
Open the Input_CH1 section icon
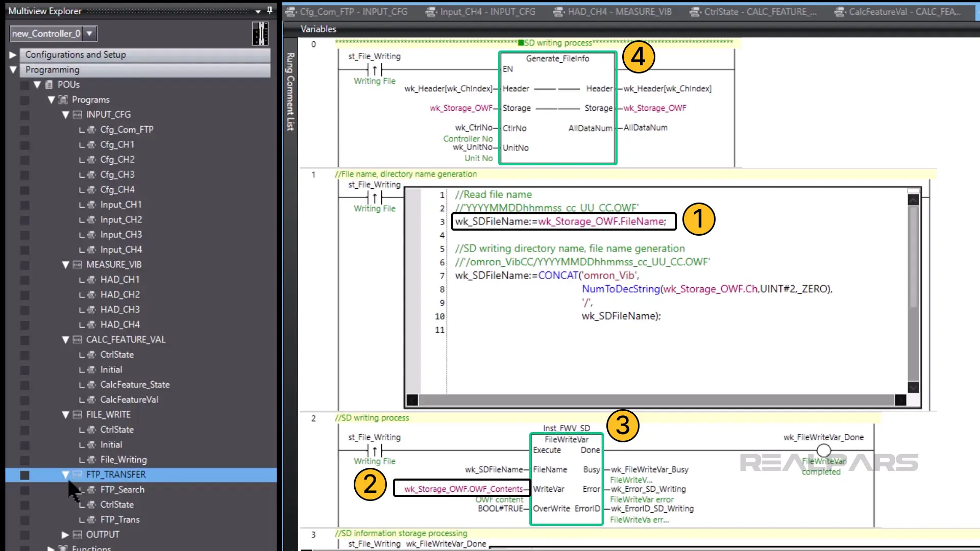coord(91,205)
